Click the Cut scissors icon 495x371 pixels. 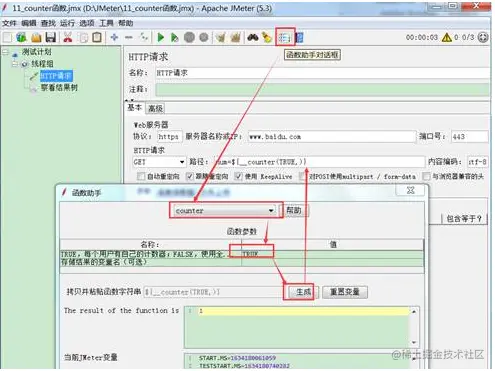68,37
